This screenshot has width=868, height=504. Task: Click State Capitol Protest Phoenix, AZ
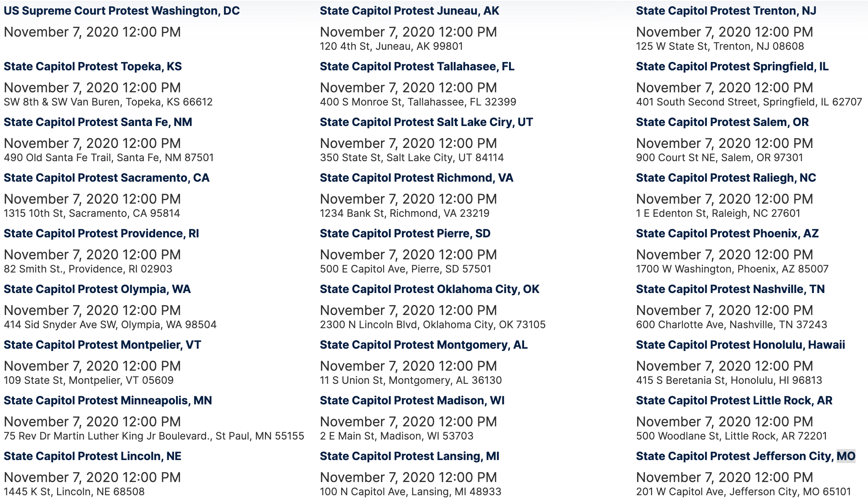[727, 234]
